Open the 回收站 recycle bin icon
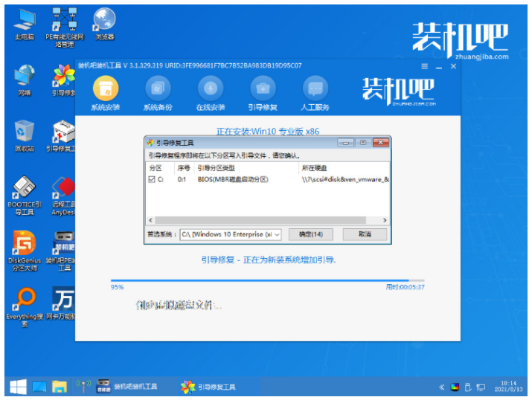The height and width of the screenshot is (400, 532). point(25,135)
